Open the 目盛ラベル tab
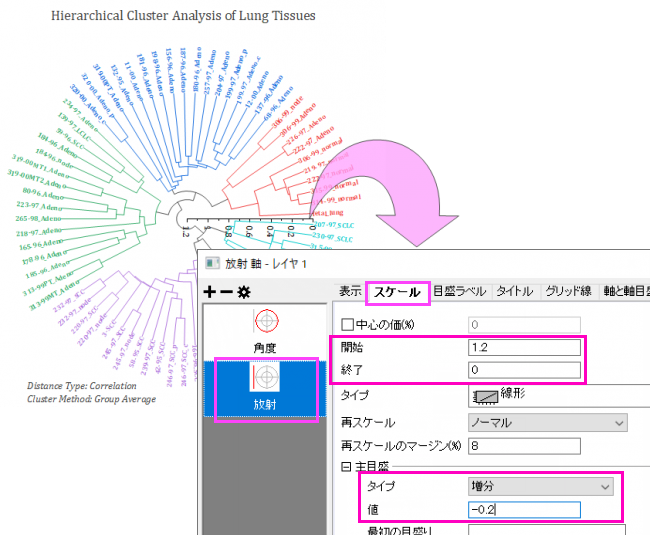The image size is (650, 535). click(459, 291)
